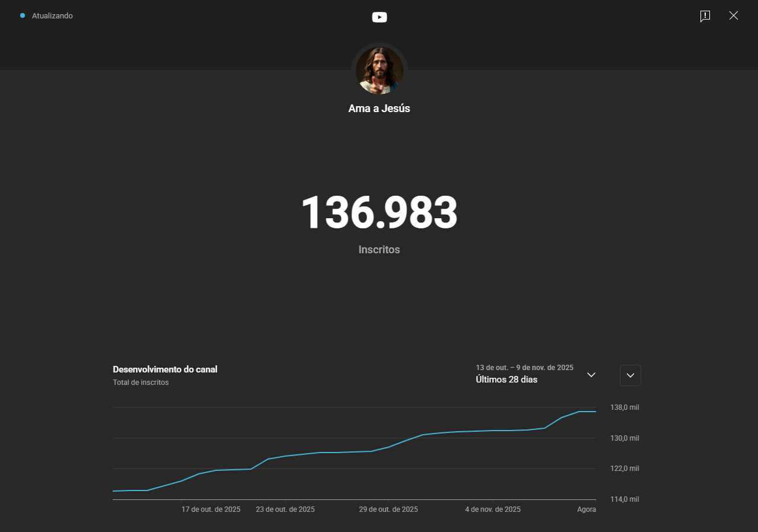Click the date range 13 de out. – 9 de nov.
Image resolution: width=758 pixels, height=532 pixels.
[x=524, y=368]
